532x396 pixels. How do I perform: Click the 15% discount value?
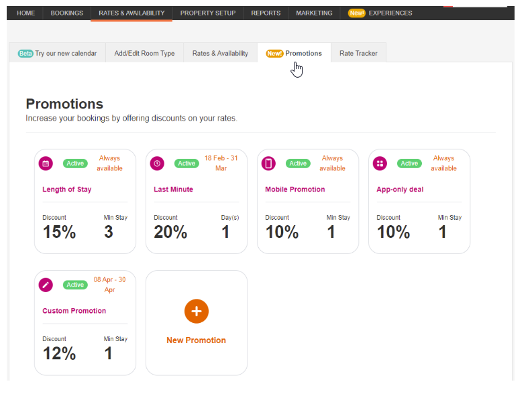59,232
